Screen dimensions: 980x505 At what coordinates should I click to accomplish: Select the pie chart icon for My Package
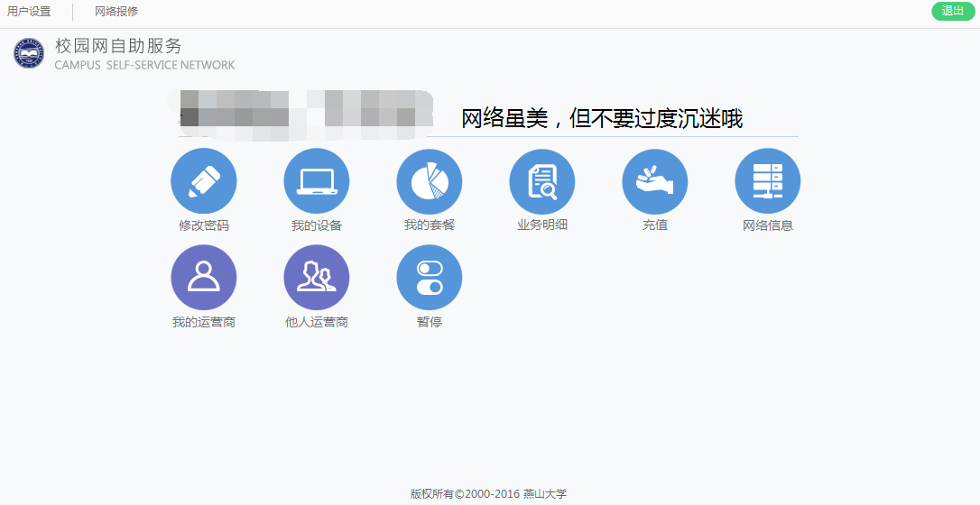point(430,181)
